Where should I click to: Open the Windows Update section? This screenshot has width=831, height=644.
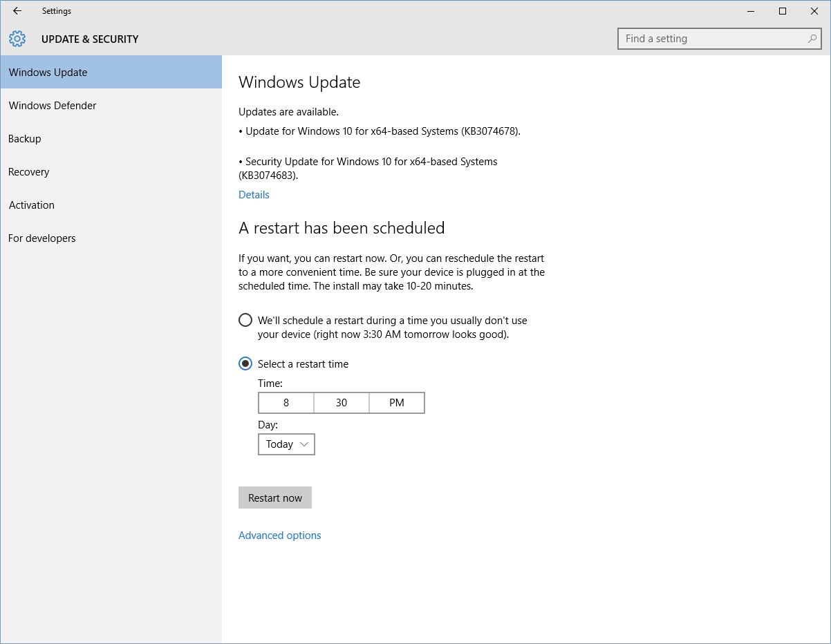tap(111, 72)
